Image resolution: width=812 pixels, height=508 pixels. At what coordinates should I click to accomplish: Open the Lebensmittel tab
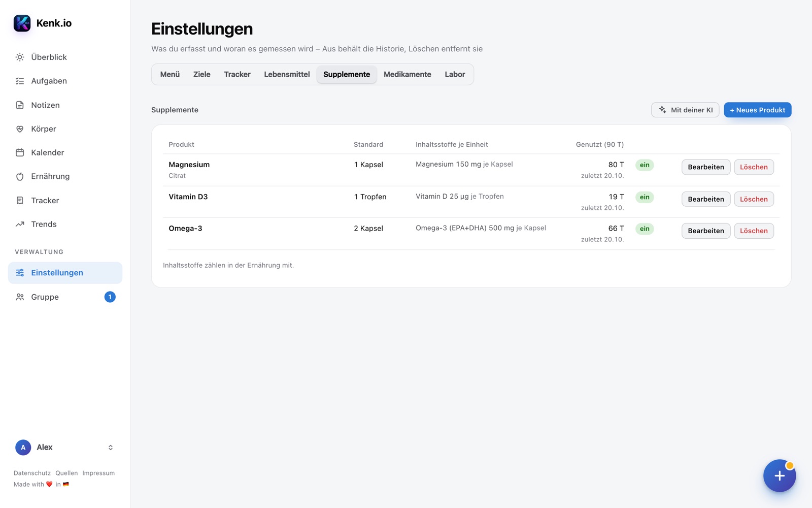(287, 75)
